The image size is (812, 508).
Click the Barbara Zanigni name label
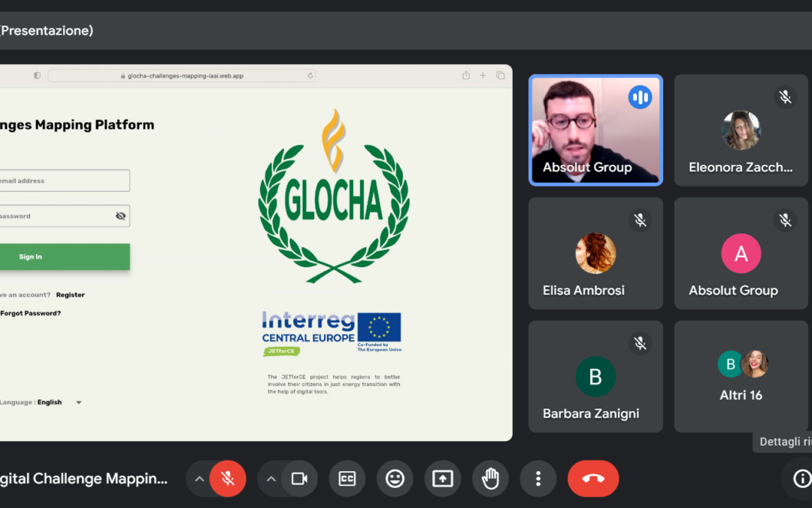(x=591, y=414)
